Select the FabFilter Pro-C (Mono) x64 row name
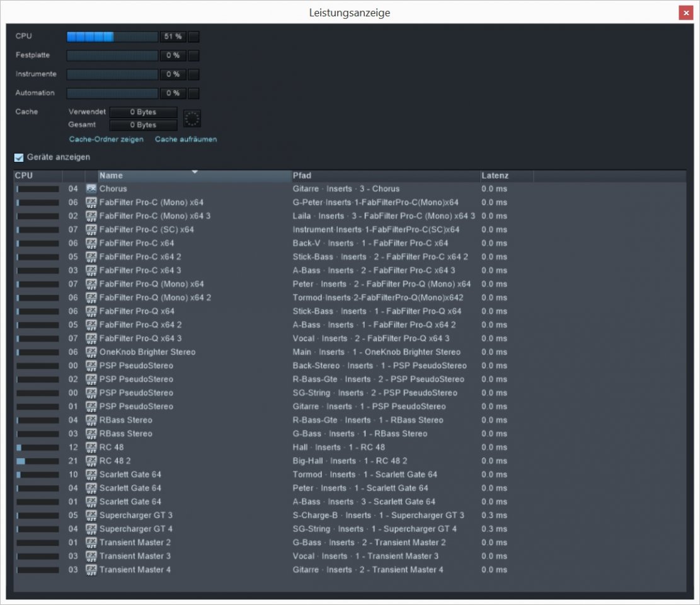700x605 pixels. 151,202
